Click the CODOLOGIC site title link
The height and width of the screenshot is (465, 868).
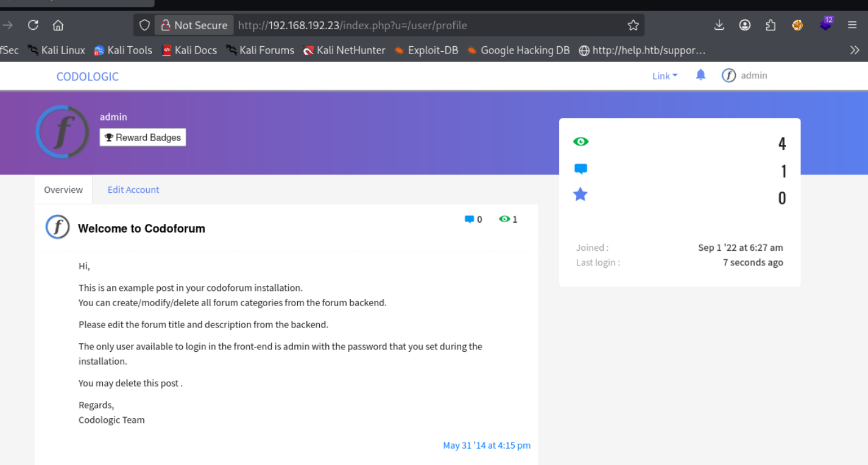coord(87,77)
